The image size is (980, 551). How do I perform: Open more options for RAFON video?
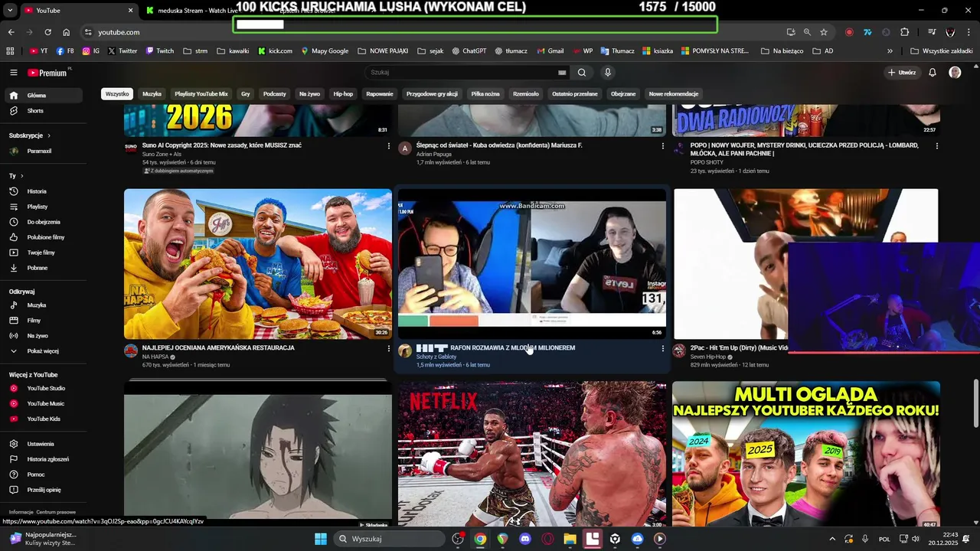point(663,348)
